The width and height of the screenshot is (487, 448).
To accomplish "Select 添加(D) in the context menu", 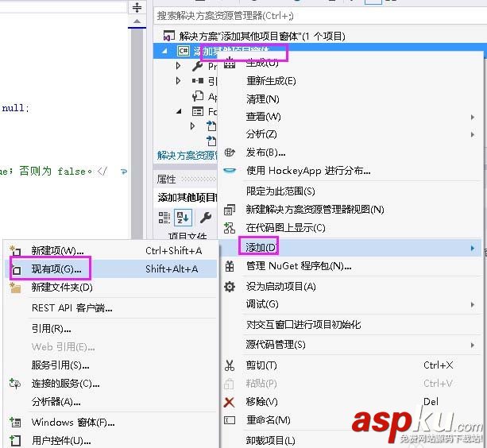I will pos(351,248).
